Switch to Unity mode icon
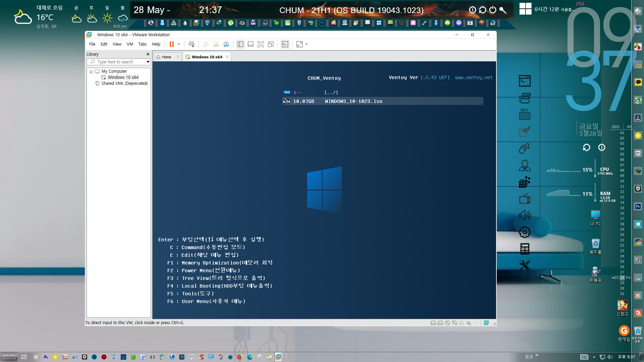This screenshot has height=362, width=644. click(x=271, y=44)
